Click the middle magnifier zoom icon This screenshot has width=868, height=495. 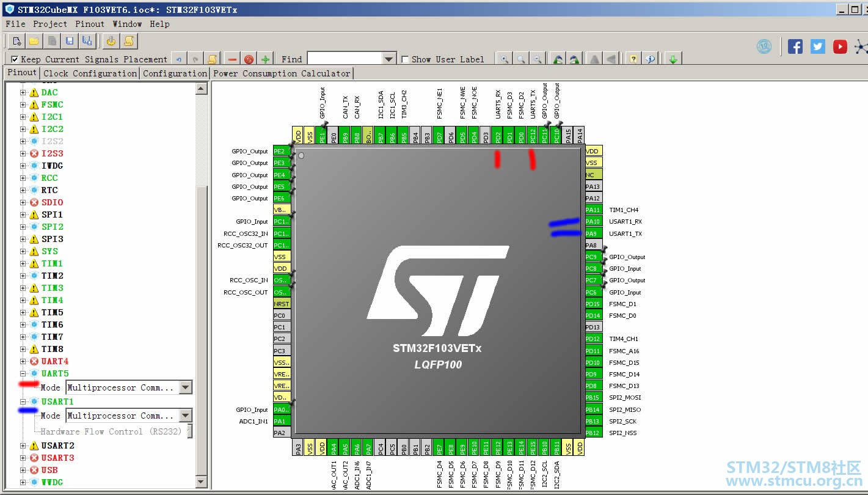point(521,59)
